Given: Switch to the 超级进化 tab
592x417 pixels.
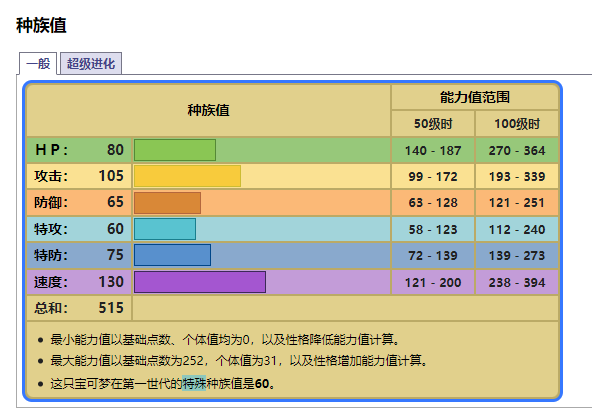Looking at the screenshot, I should coord(91,63).
